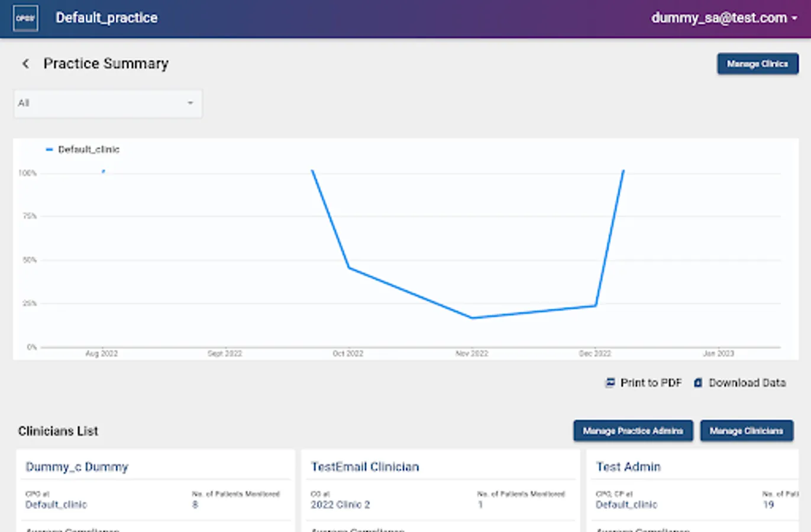Click the app logo in header
The image size is (811, 532).
click(x=25, y=18)
